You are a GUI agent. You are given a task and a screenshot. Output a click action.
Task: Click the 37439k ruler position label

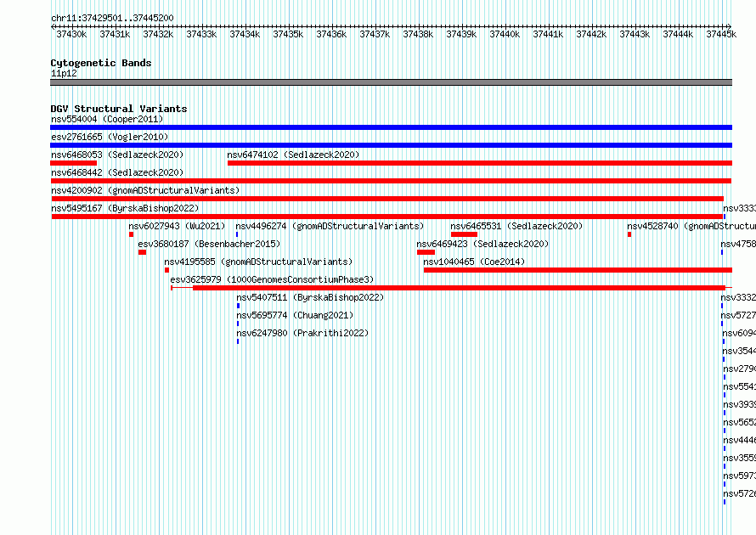tap(461, 34)
